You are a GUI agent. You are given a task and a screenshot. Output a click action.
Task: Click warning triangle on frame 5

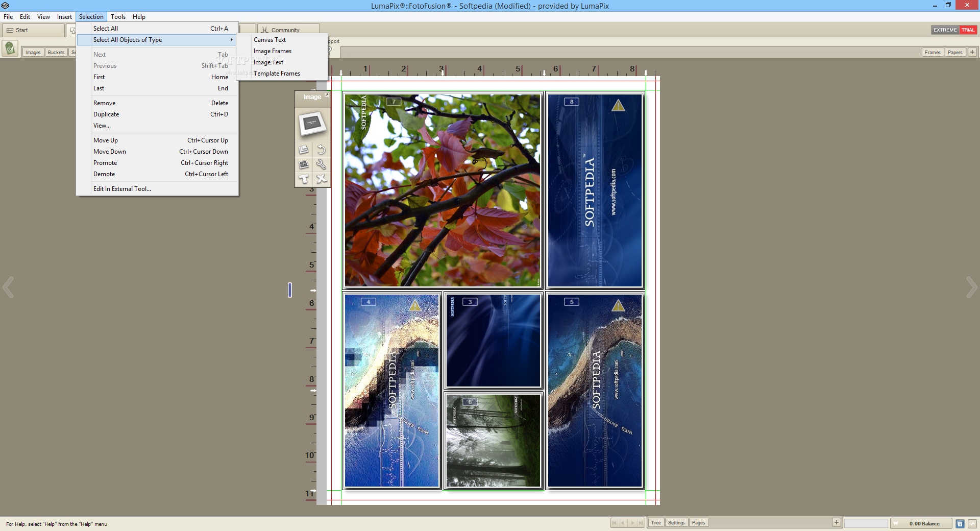(618, 305)
